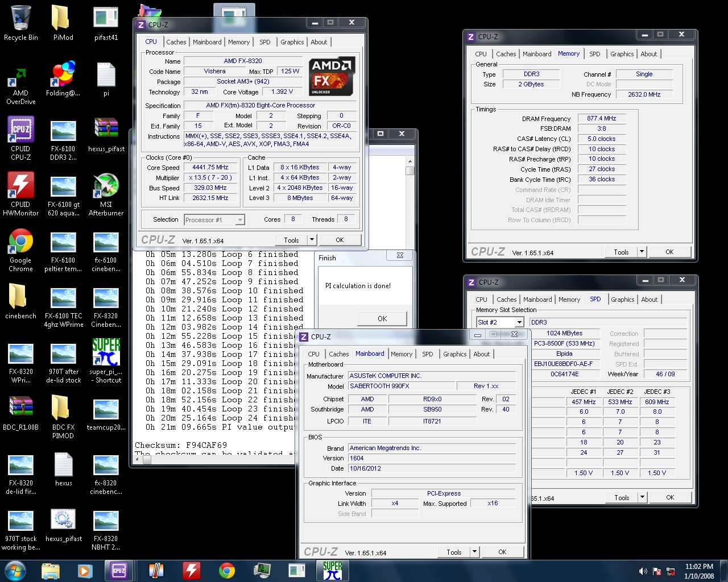This screenshot has height=582, width=728.
Task: Switch to Mainboard tab in CPU window
Action: (207, 42)
